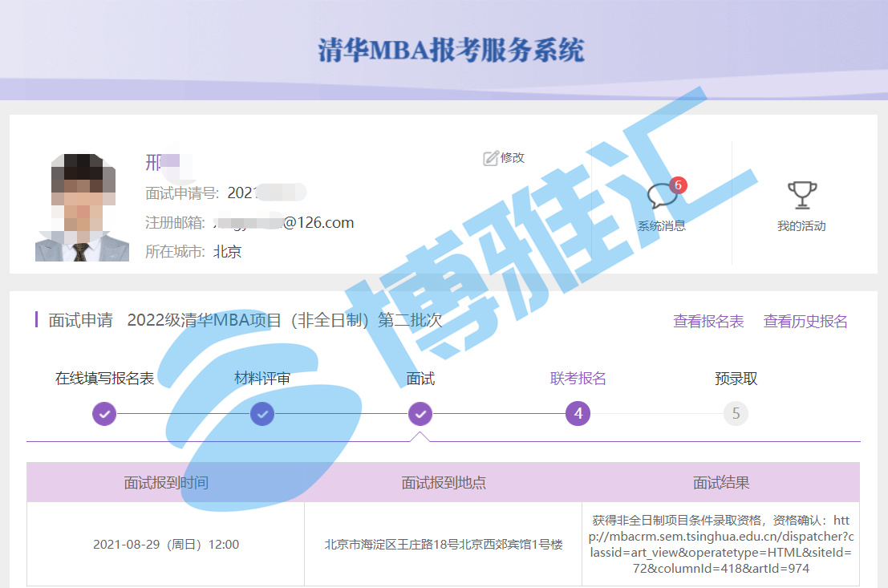
Task: Open the 我的活动 trophy icon
Action: 801,195
